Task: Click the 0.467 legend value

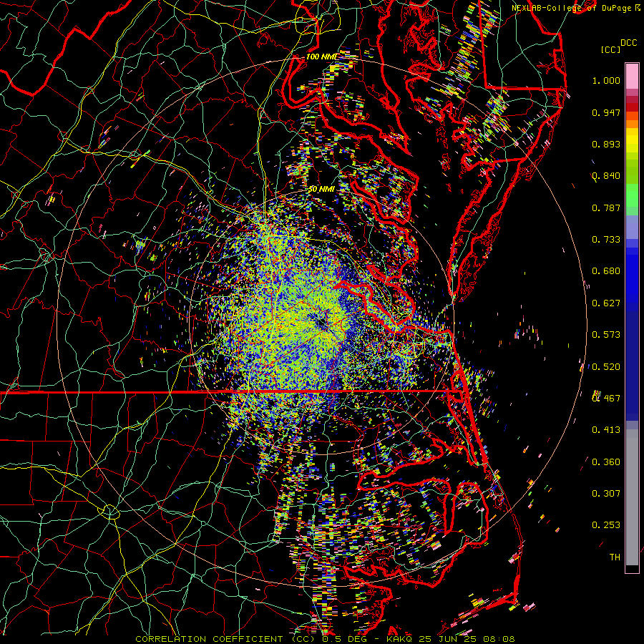Action: (x=606, y=399)
